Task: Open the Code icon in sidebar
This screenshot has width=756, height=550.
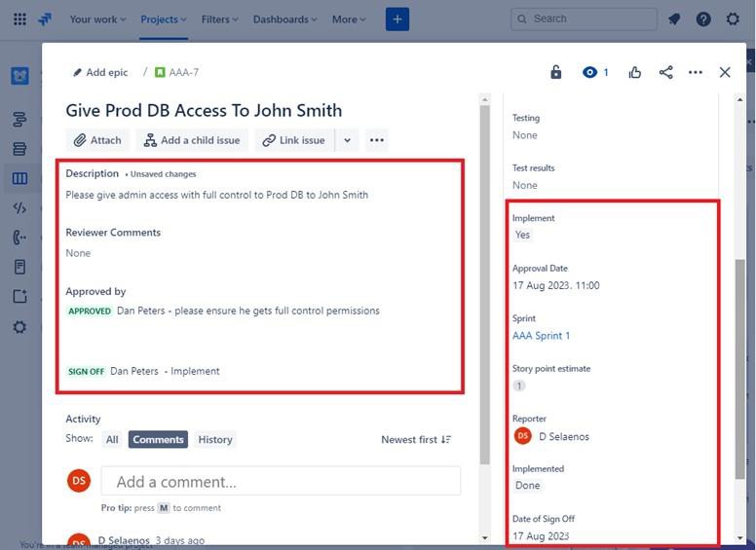Action: click(x=19, y=208)
